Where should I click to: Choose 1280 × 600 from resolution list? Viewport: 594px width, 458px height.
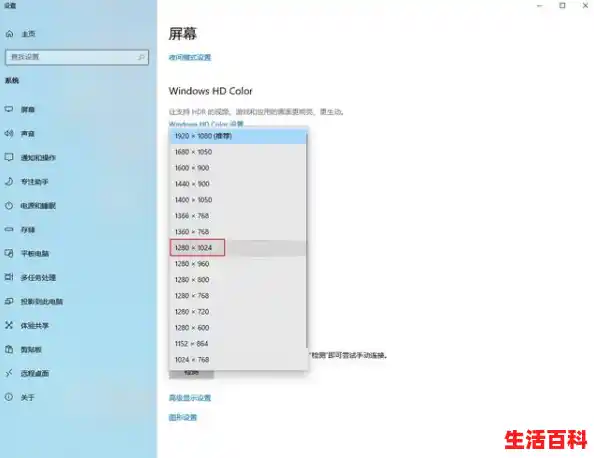click(x=238, y=327)
